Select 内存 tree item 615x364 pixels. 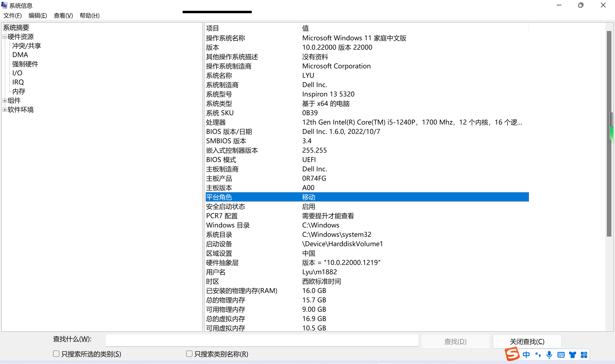click(x=19, y=91)
